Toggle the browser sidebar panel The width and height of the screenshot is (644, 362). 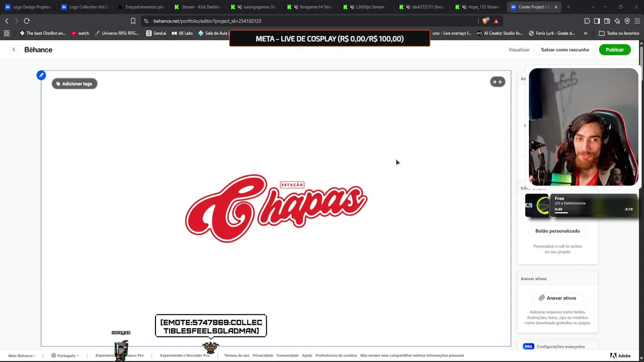(x=597, y=21)
